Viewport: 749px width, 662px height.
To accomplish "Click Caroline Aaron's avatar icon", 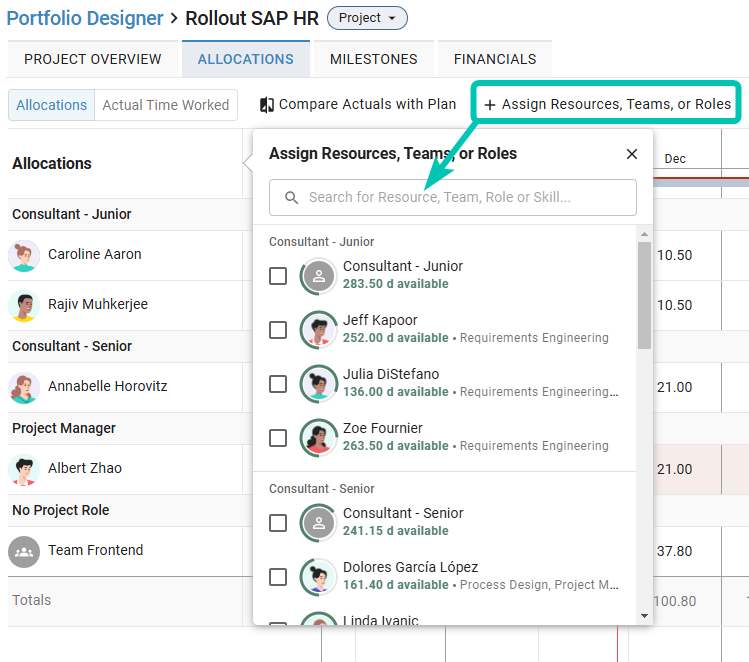I will pyautogui.click(x=24, y=256).
